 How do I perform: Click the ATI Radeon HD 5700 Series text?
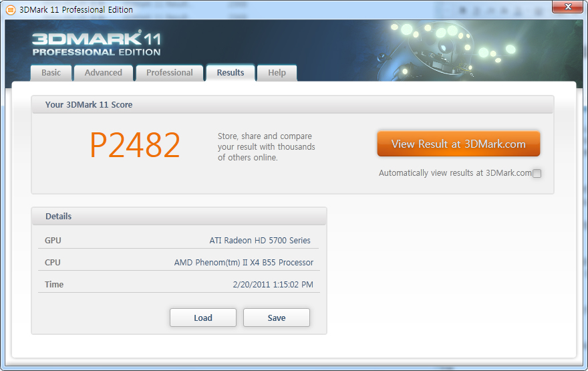click(x=260, y=241)
